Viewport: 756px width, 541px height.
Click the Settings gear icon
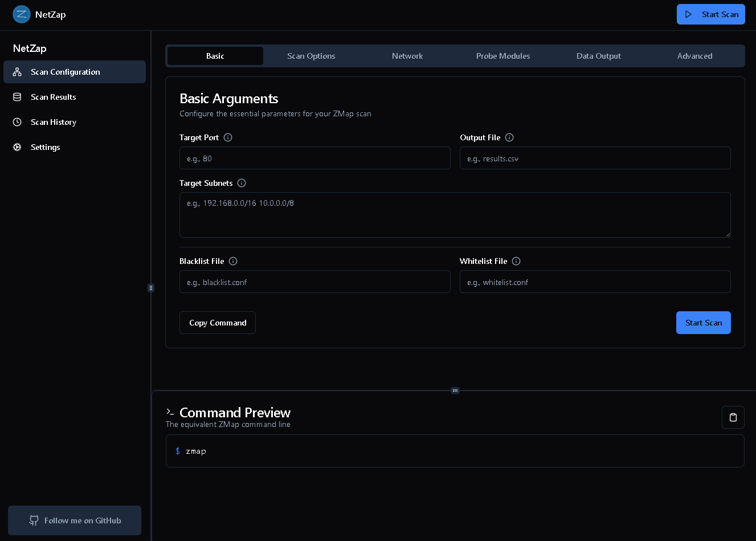coord(17,147)
